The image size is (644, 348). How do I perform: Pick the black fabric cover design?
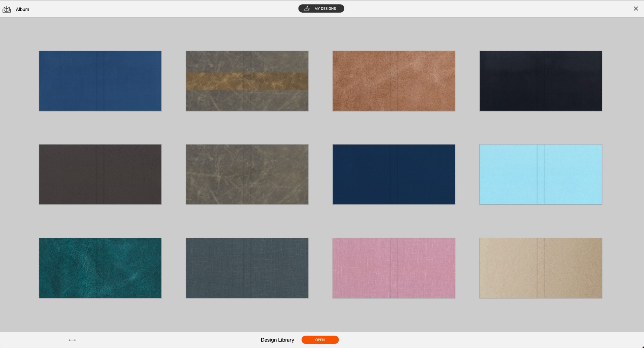(x=541, y=81)
